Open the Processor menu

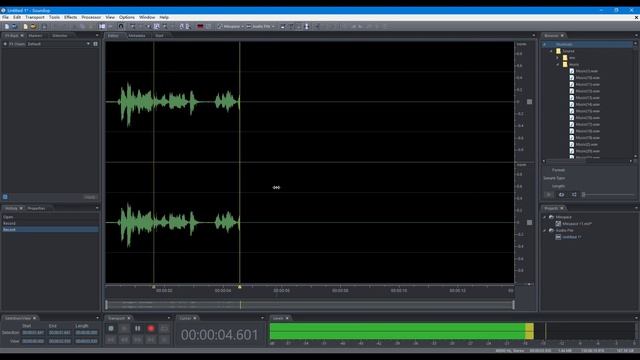91,18
